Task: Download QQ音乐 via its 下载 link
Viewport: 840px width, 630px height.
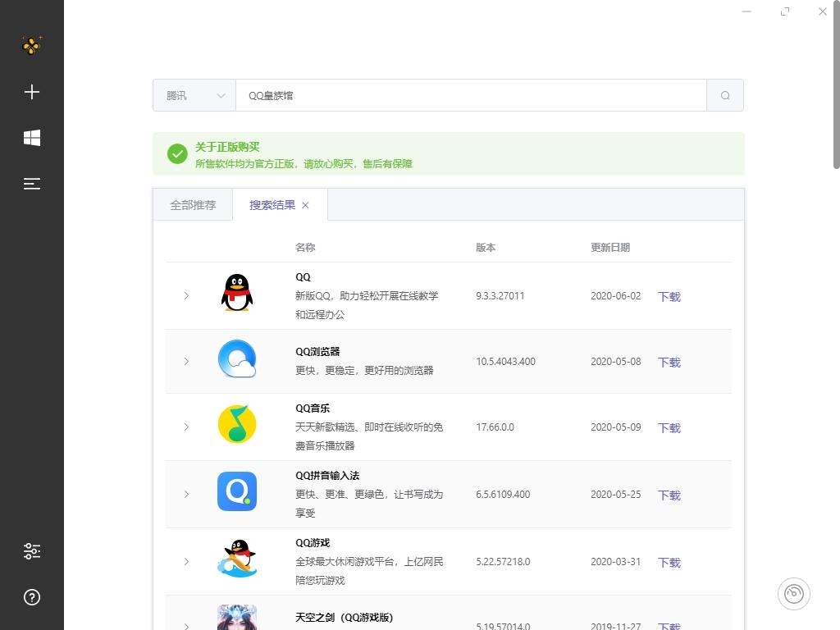Action: click(669, 427)
